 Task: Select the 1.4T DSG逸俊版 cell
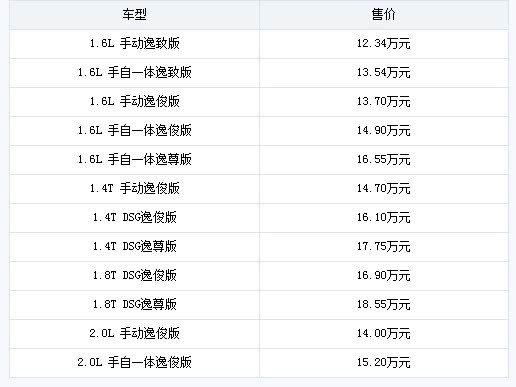point(134,218)
